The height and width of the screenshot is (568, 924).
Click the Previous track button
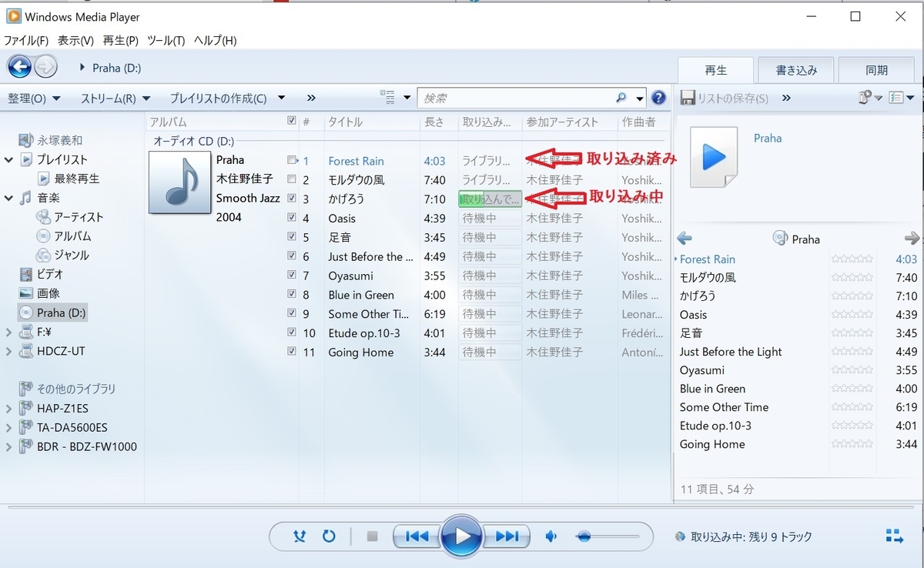point(417,536)
